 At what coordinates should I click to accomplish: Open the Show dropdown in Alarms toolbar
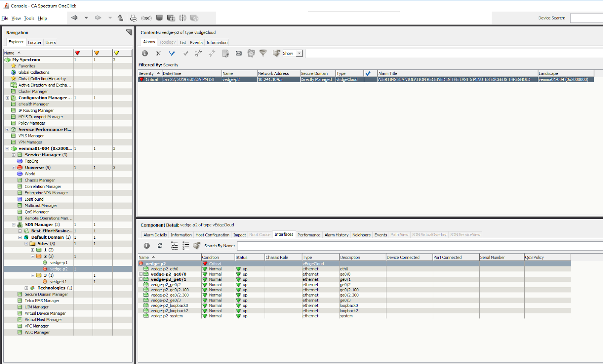click(292, 53)
